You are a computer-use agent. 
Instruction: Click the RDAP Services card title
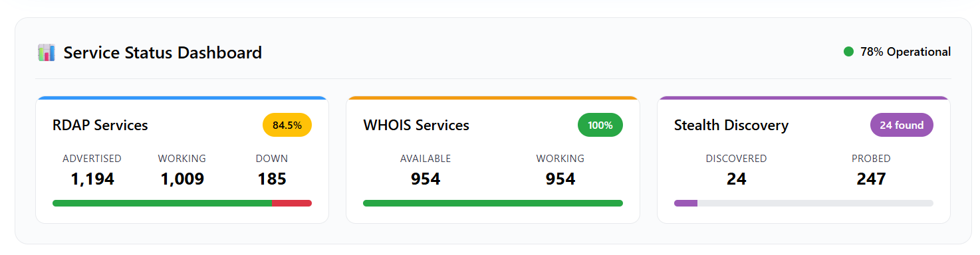pos(100,125)
